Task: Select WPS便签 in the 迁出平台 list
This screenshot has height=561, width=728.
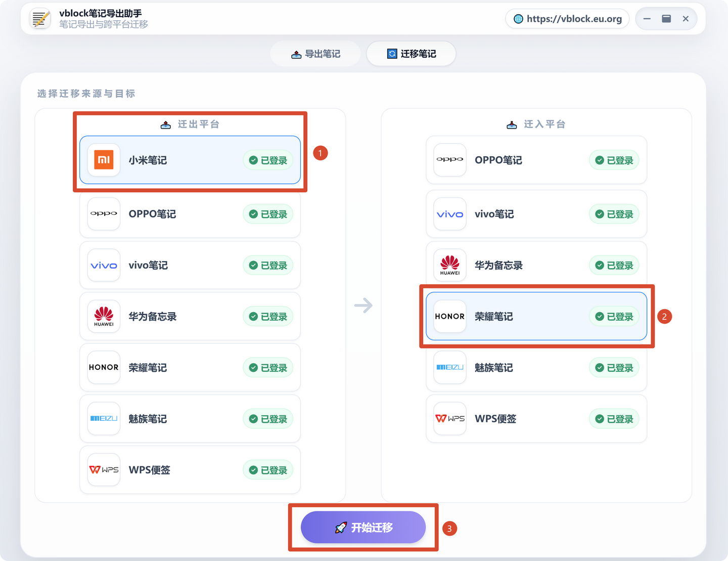Action: point(190,469)
